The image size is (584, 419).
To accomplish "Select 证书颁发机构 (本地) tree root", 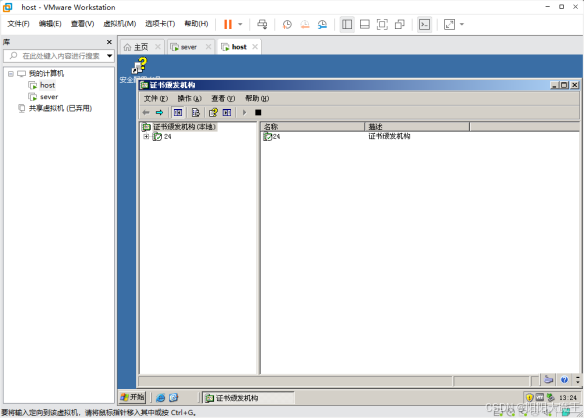I will click(179, 127).
